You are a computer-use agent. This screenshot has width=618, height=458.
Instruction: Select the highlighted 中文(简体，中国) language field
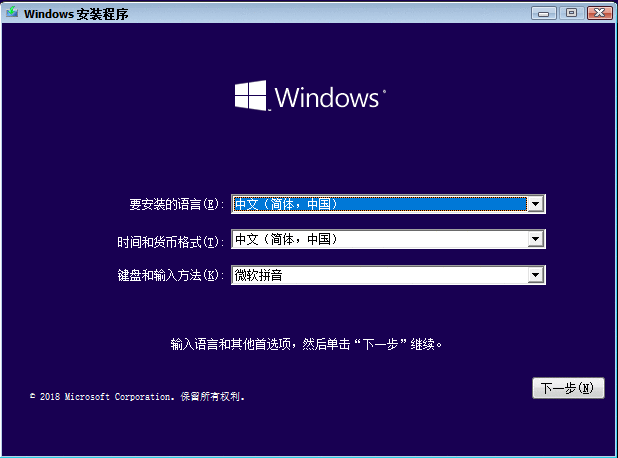379,204
